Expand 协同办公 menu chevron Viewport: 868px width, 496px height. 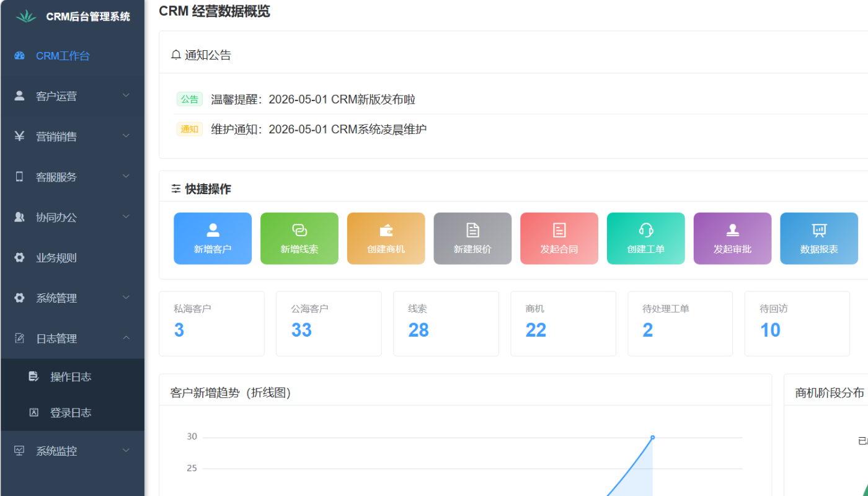(x=126, y=216)
